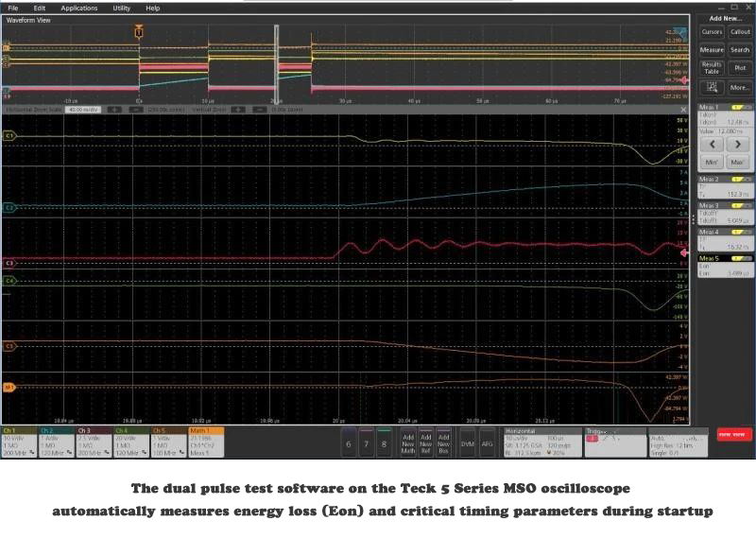Click the Cursors button

point(712,31)
